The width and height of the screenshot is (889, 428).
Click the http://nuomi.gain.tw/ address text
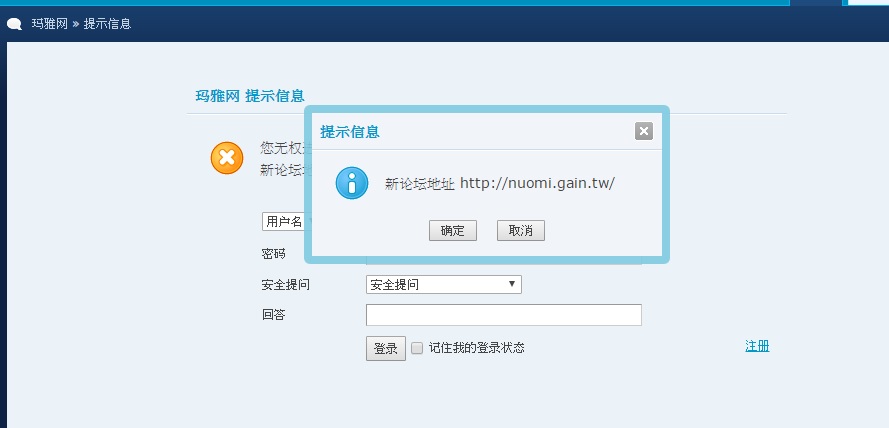tap(537, 183)
